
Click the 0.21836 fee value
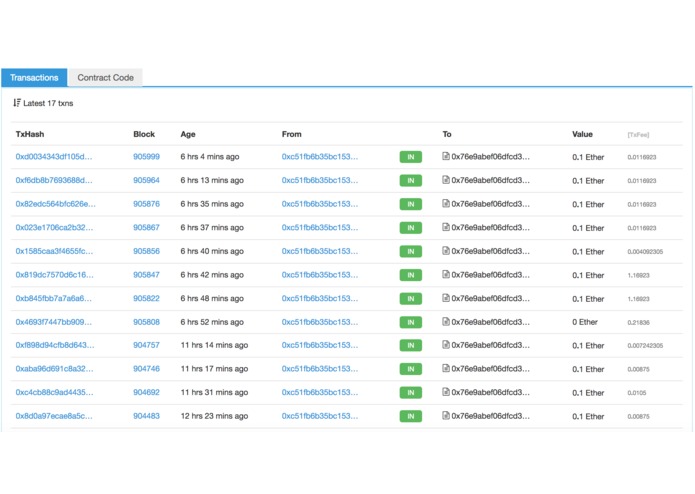click(638, 323)
